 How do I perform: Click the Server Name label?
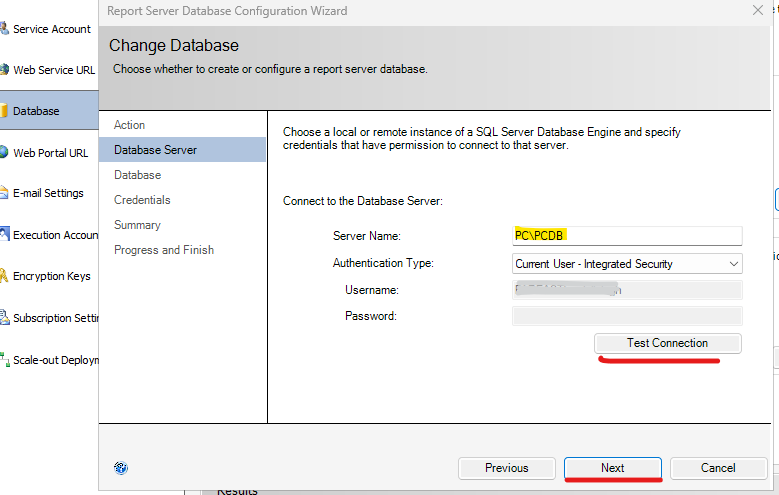pyautogui.click(x=367, y=236)
